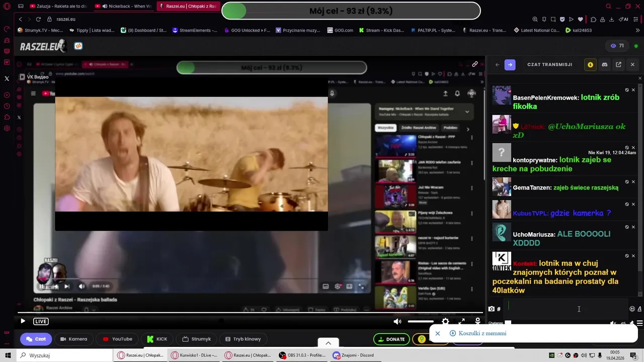Mute the stream player volume
Image resolution: width=644 pixels, height=362 pixels.
tap(397, 321)
